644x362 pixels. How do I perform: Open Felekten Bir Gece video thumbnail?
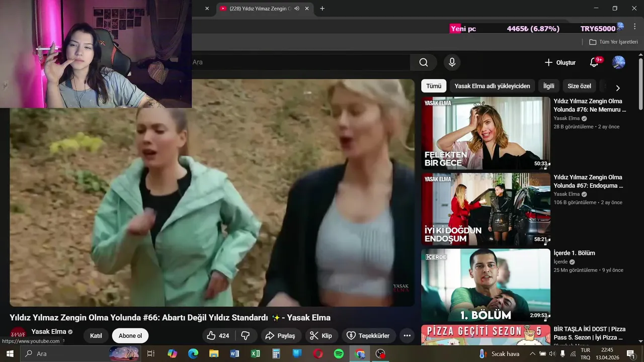pos(486,133)
